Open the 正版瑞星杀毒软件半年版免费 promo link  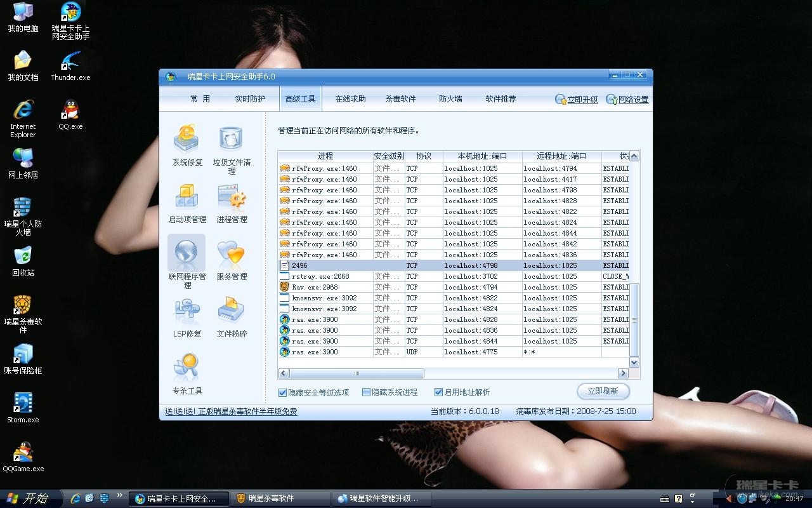pos(231,411)
